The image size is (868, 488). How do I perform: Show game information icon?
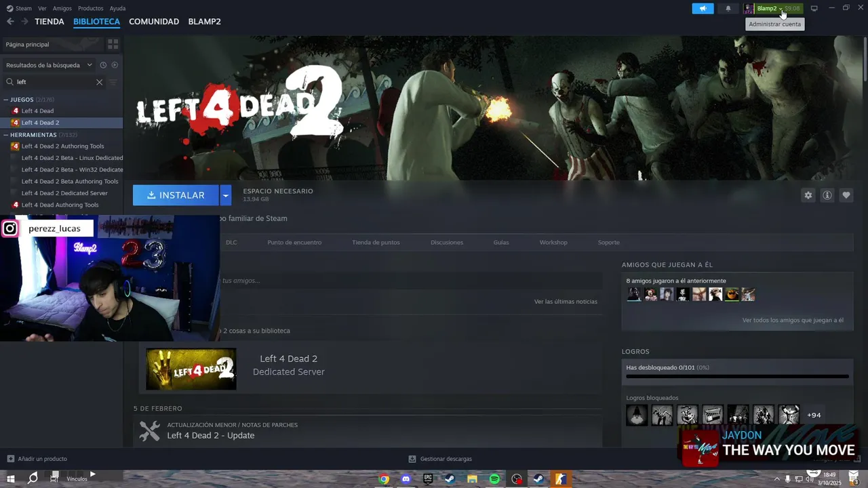coord(827,195)
